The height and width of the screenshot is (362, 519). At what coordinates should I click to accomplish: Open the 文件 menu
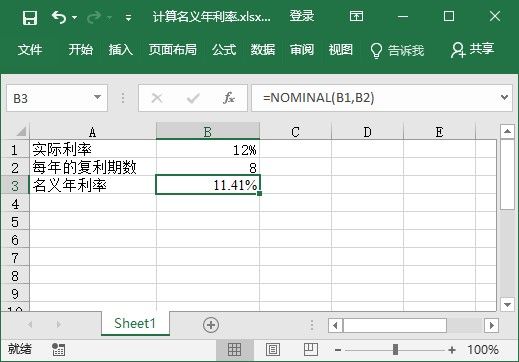tap(30, 50)
